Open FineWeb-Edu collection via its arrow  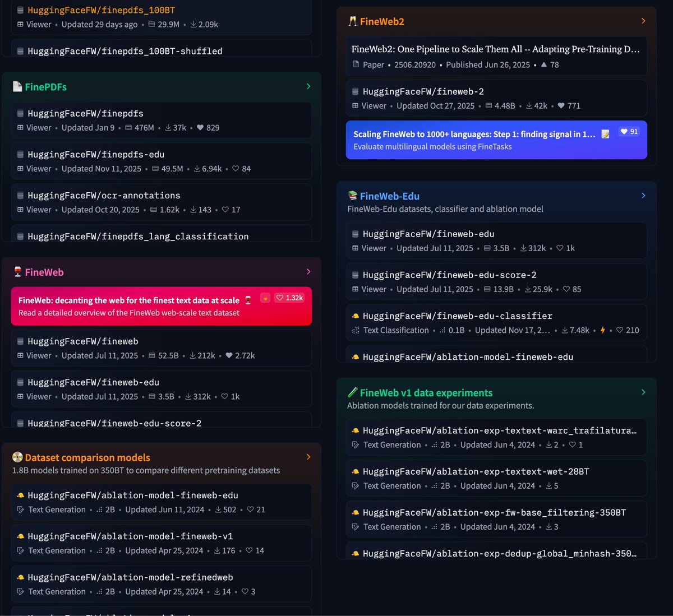(643, 196)
